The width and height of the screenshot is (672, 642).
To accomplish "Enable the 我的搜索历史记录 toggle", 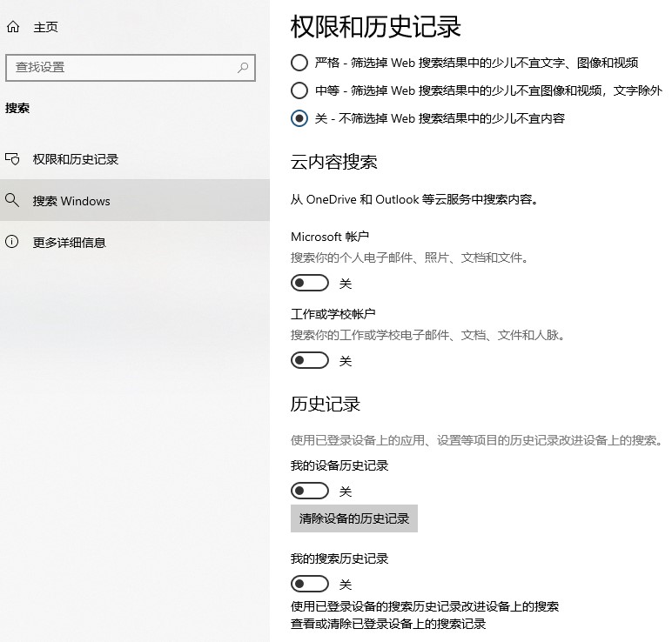I will pos(310,584).
